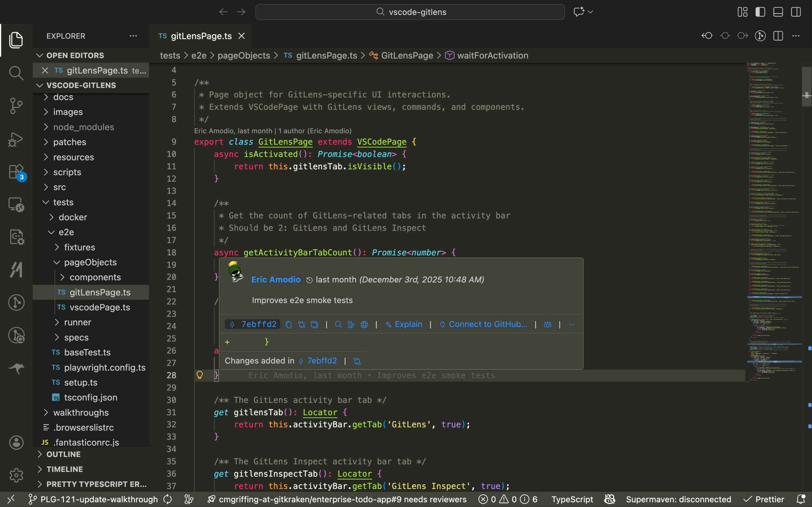Open the Explorer More Actions menu

[x=133, y=36]
